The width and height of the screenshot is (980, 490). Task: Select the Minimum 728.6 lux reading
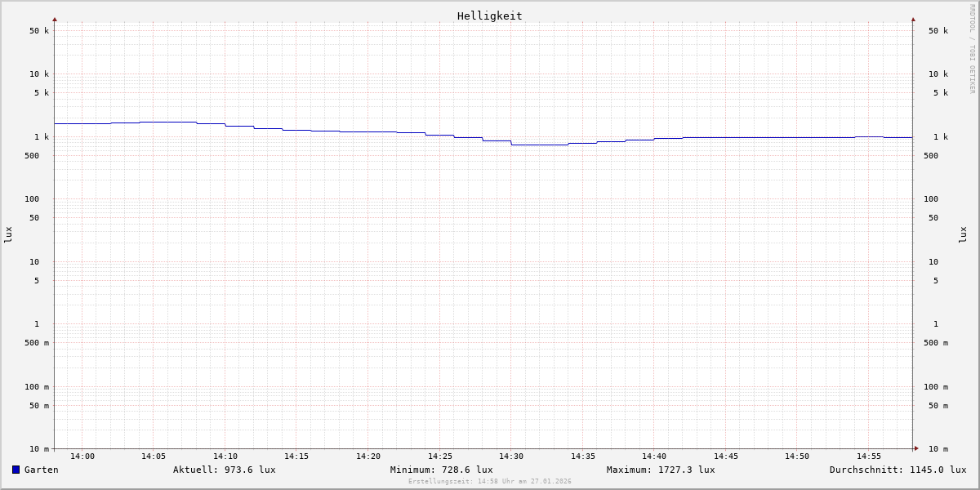click(441, 470)
